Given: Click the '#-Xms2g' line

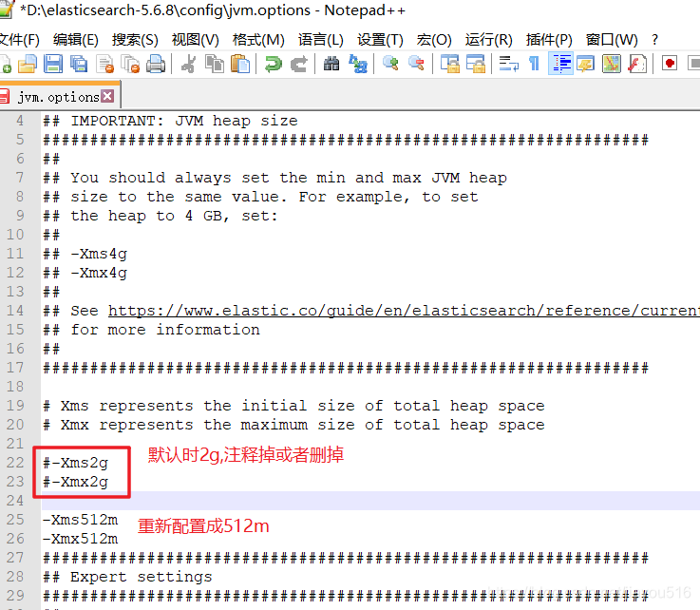Looking at the screenshot, I should coord(75,463).
